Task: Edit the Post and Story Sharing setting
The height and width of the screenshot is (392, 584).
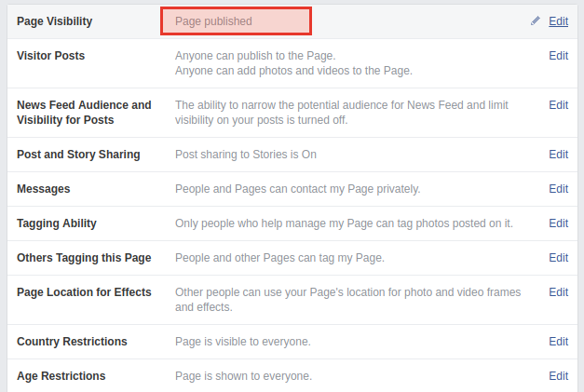Action: 558,155
